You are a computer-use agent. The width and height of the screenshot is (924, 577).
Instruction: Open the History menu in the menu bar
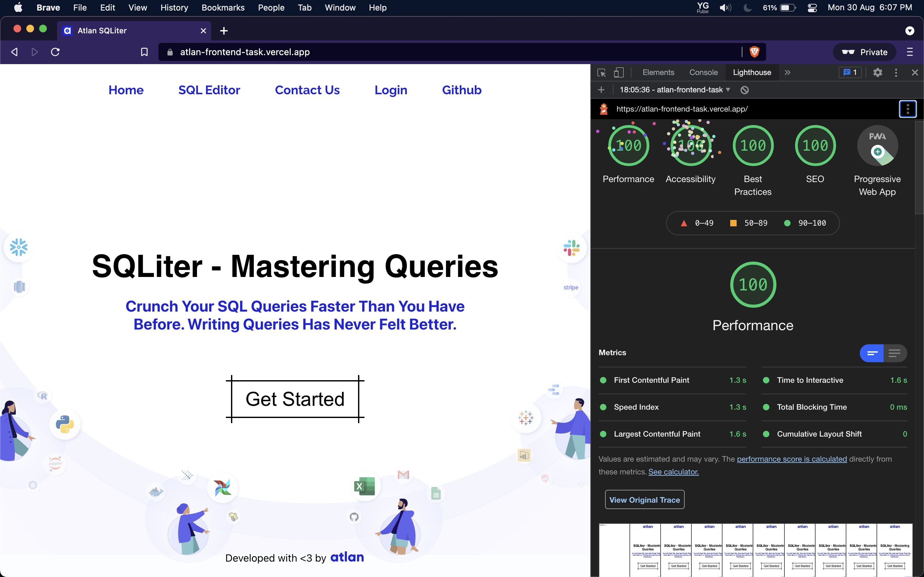pos(174,8)
